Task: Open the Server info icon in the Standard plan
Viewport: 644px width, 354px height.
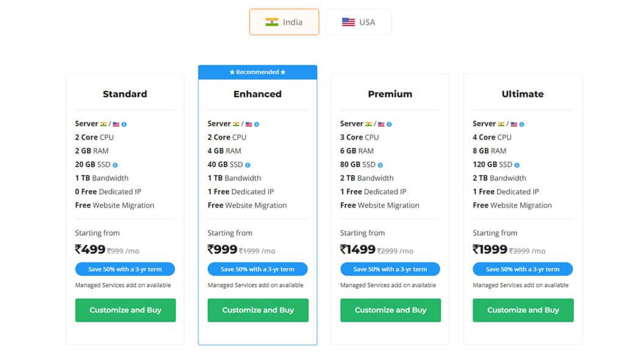Action: pos(124,123)
